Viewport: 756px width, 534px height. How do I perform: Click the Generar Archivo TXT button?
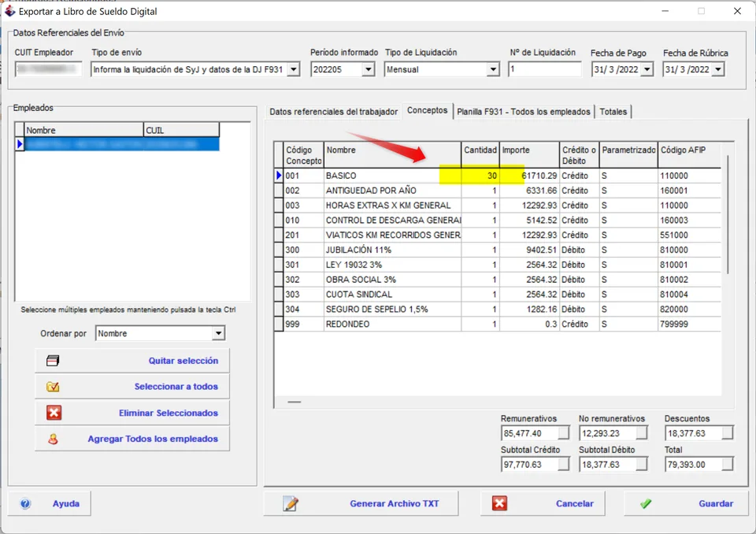click(361, 503)
